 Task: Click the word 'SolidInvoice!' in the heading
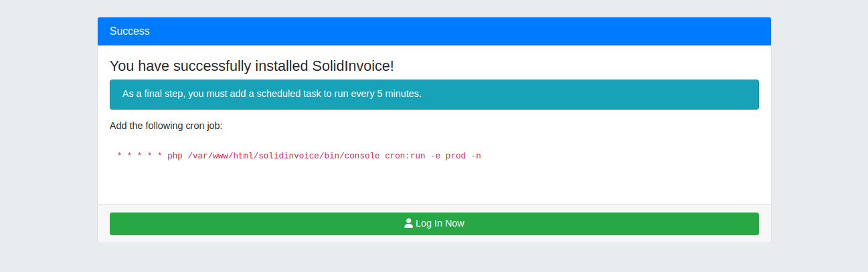[x=353, y=66]
